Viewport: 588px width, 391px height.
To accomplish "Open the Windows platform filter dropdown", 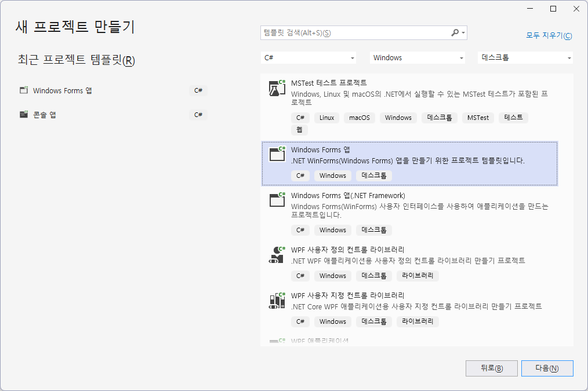I will click(x=418, y=58).
